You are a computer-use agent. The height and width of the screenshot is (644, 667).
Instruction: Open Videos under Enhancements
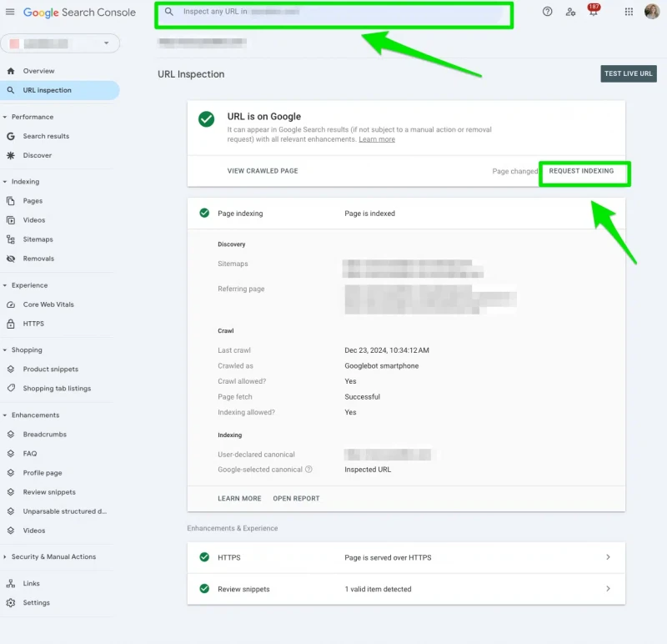pos(34,531)
